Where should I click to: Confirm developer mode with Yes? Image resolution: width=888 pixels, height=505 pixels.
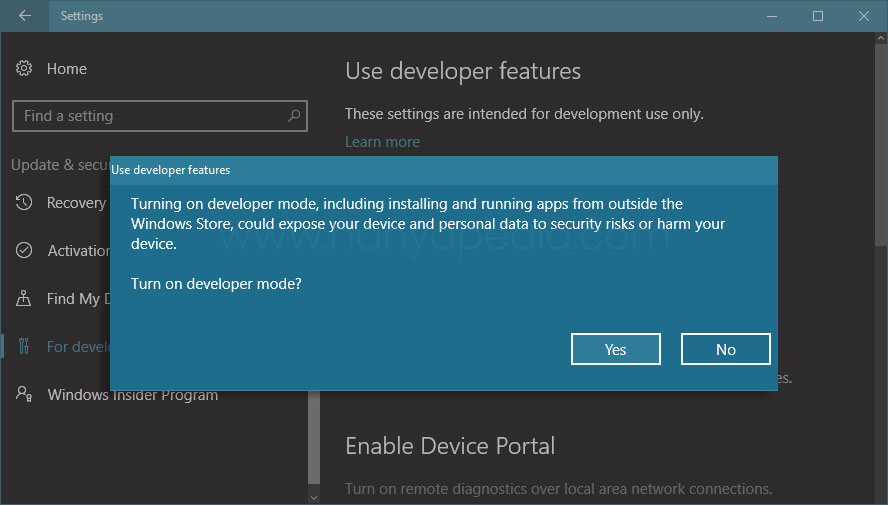coord(615,349)
